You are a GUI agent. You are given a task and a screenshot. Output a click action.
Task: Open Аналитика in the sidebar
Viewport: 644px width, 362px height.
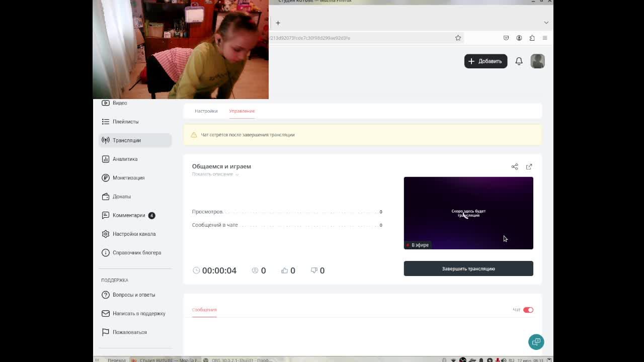click(x=135, y=159)
